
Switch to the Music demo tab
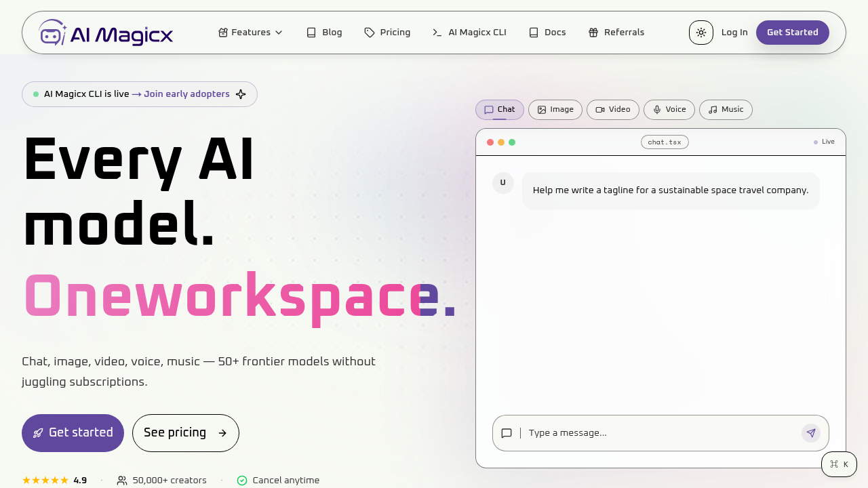726,110
